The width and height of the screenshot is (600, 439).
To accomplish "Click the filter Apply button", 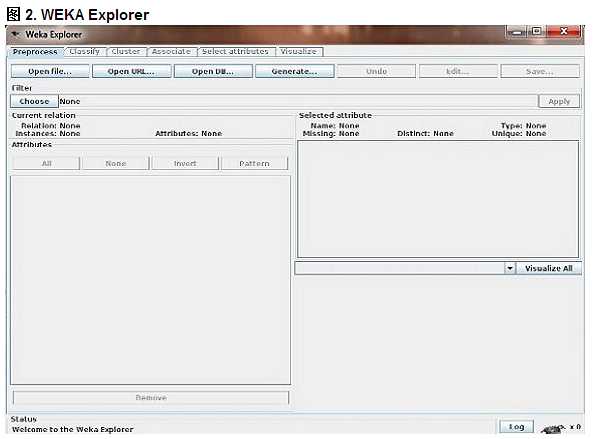I will point(559,101).
